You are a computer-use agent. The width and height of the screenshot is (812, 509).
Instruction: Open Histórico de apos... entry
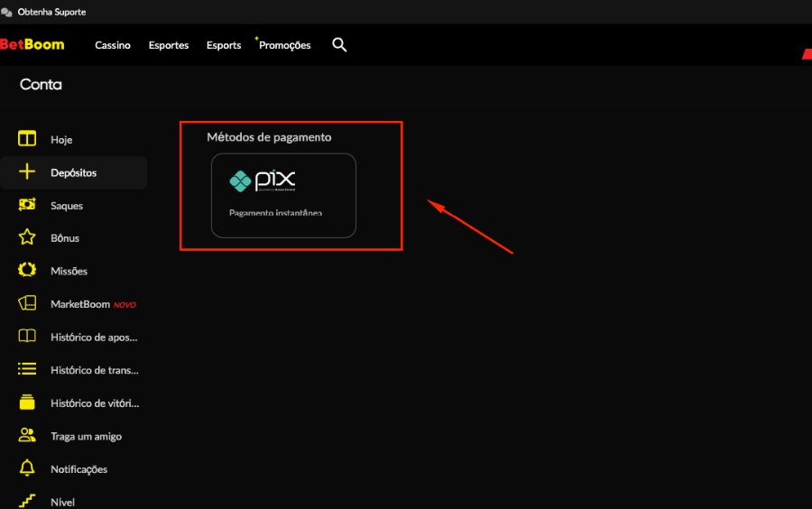click(x=94, y=338)
